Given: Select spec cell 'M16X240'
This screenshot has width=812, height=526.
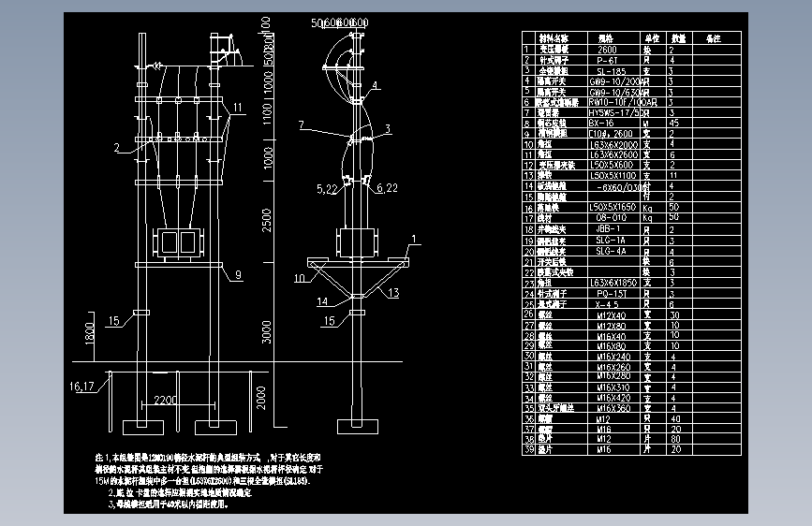Looking at the screenshot, I should tap(613, 357).
